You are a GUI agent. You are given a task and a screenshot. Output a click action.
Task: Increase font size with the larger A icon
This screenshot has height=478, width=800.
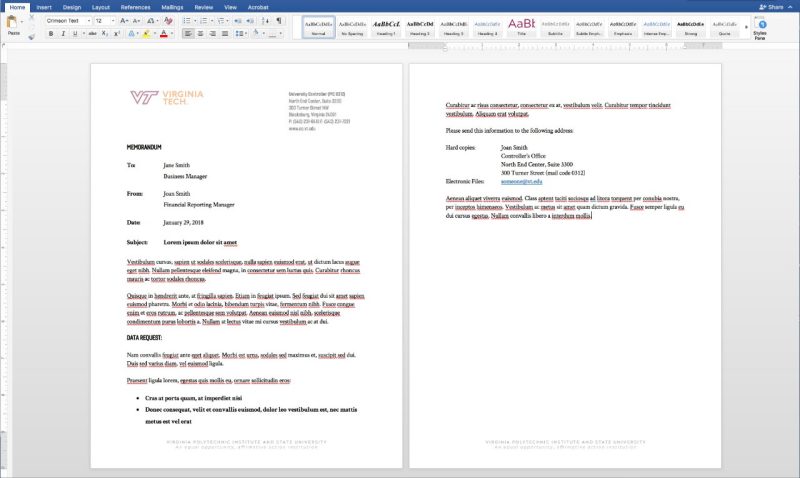click(123, 21)
